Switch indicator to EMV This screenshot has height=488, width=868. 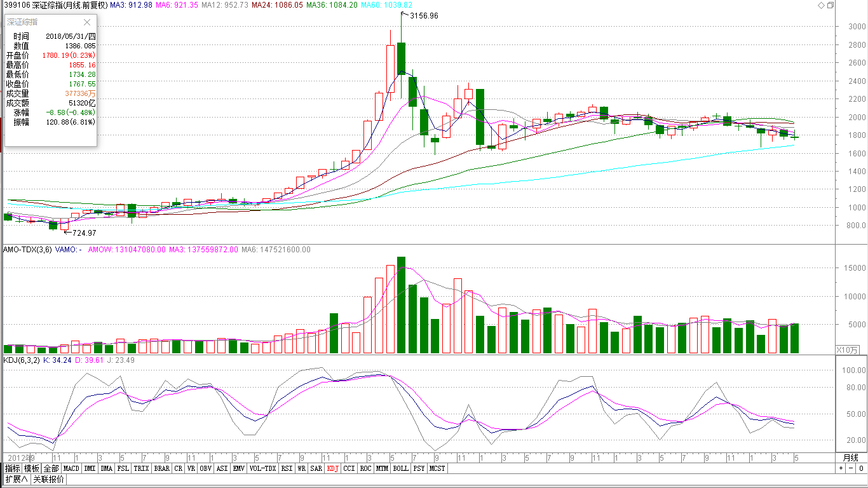(239, 468)
